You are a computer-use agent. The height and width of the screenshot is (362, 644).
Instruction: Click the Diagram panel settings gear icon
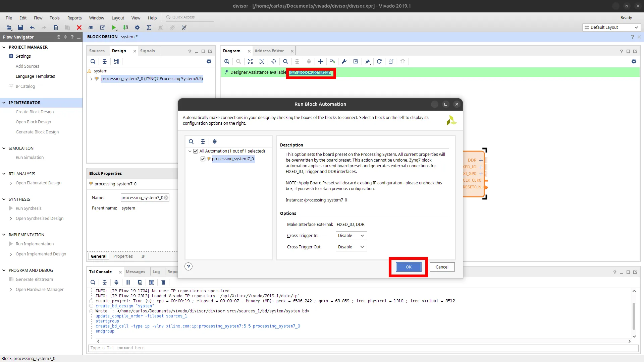(634, 61)
